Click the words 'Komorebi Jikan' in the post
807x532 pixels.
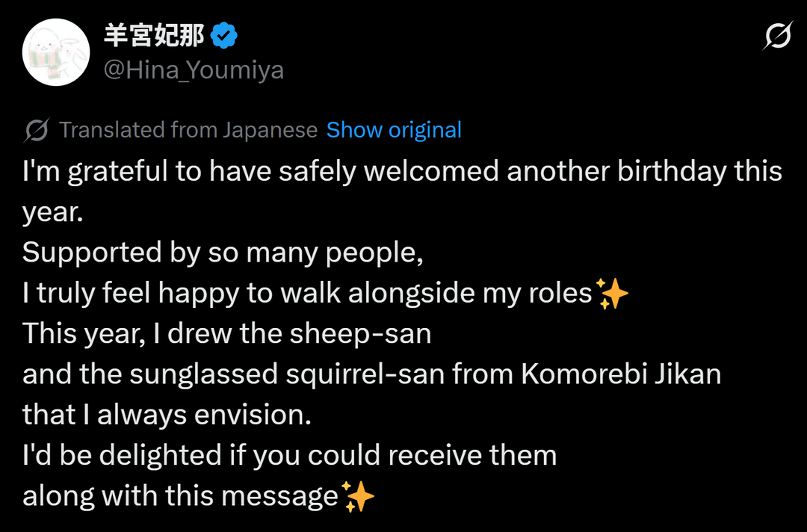pyautogui.click(x=621, y=374)
